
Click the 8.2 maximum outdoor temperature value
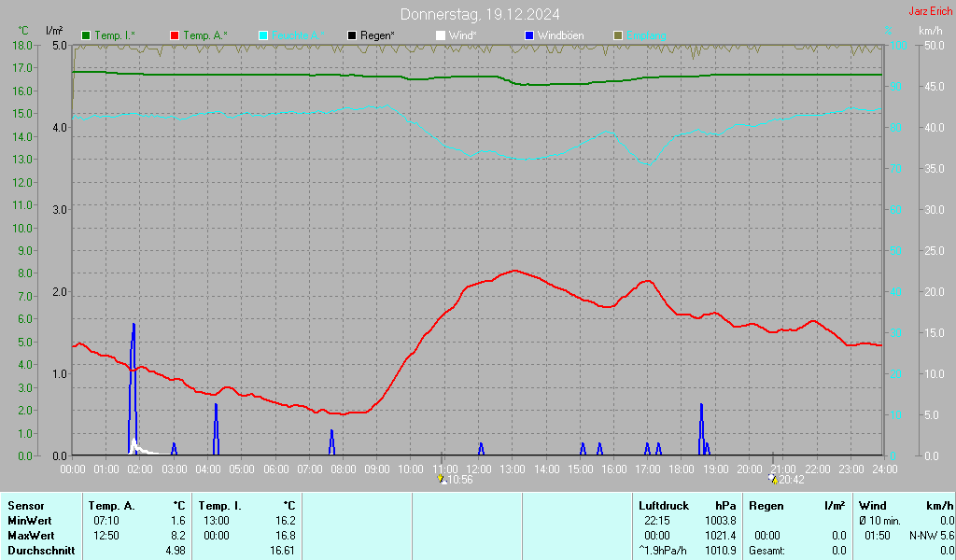coord(178,536)
